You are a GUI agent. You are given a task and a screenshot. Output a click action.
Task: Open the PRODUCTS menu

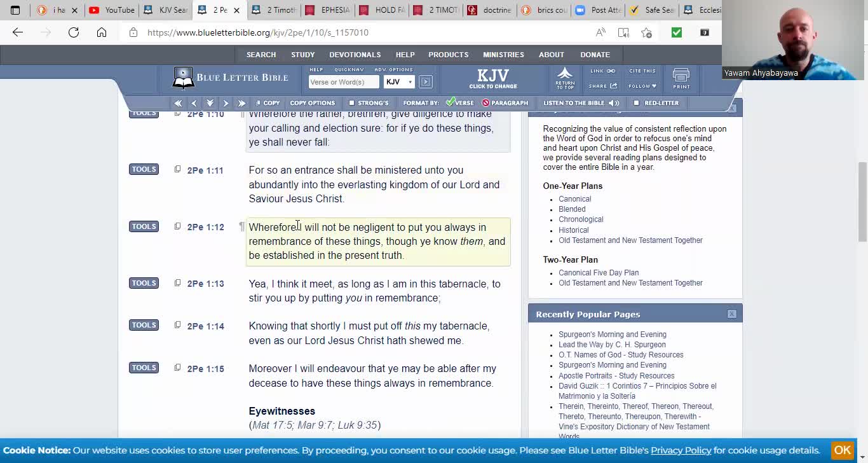(x=449, y=55)
